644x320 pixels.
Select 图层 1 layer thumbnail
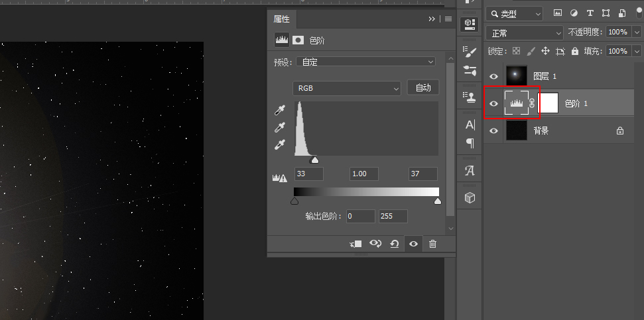(x=517, y=76)
